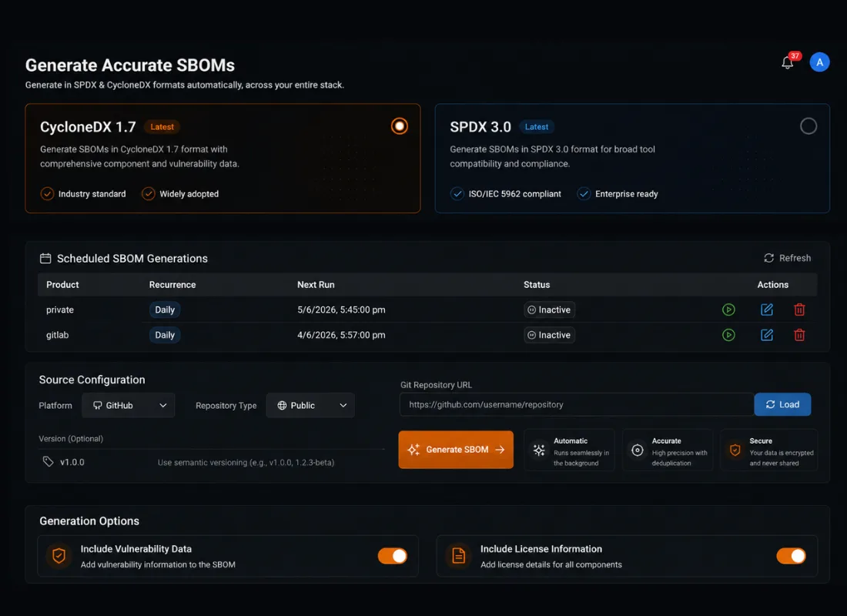Click the shield icon for Include Vulnerability Data
Image resolution: width=847 pixels, height=616 pixels.
tap(59, 555)
